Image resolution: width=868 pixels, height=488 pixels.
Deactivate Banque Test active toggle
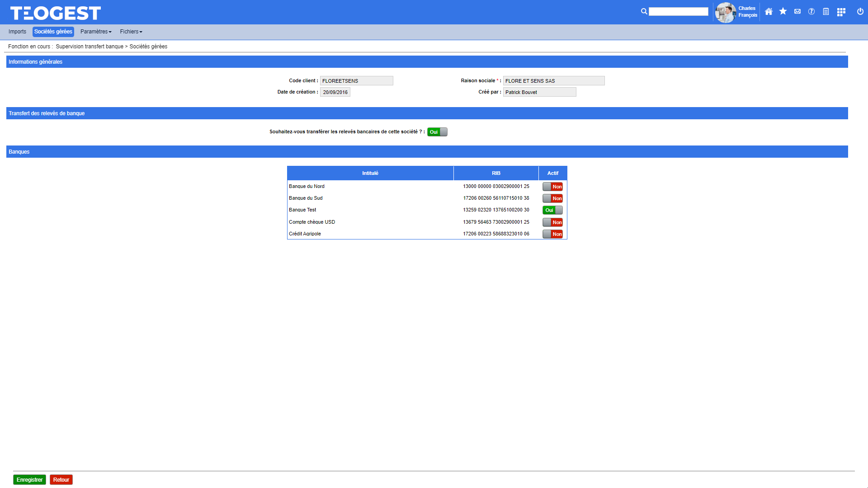click(552, 210)
